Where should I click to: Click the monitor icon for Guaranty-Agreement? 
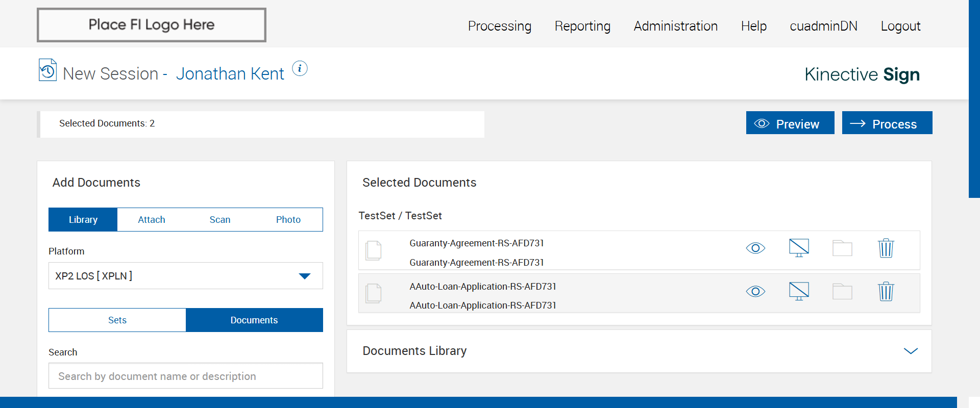799,248
